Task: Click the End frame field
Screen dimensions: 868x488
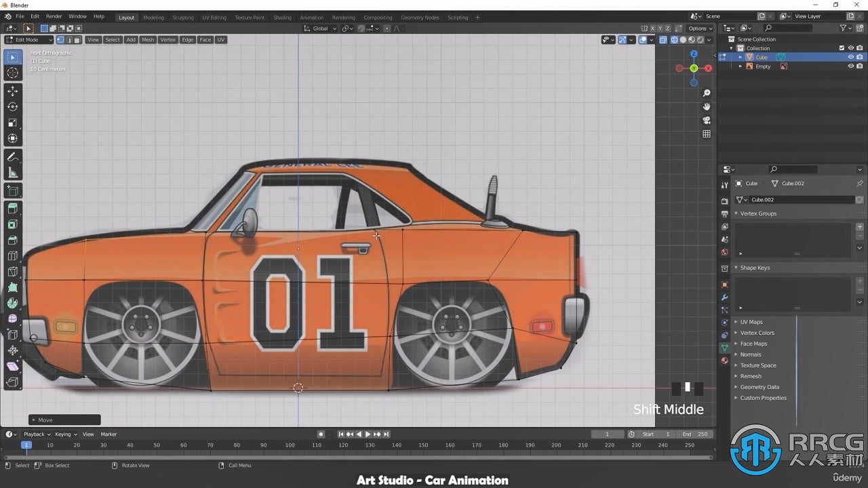Action: [695, 434]
